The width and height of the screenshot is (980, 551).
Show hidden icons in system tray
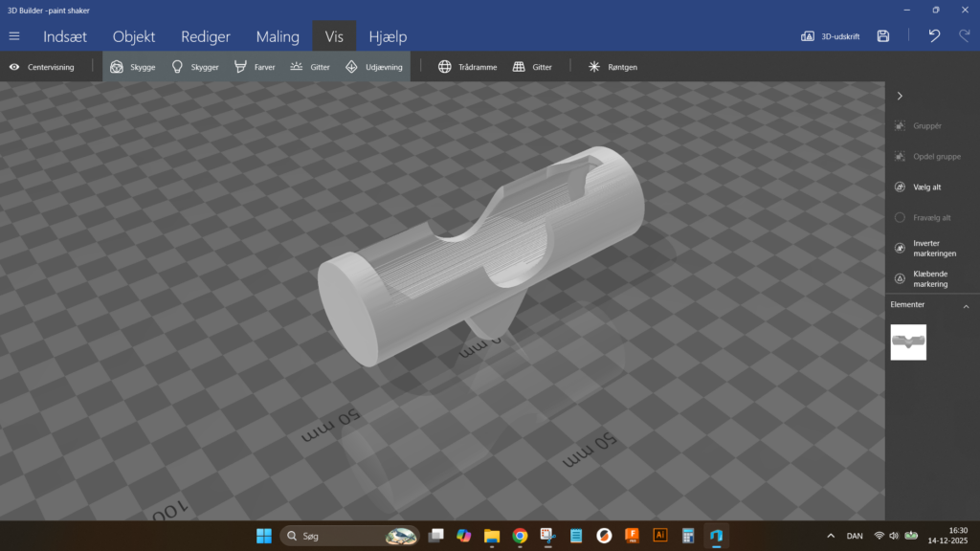point(831,536)
